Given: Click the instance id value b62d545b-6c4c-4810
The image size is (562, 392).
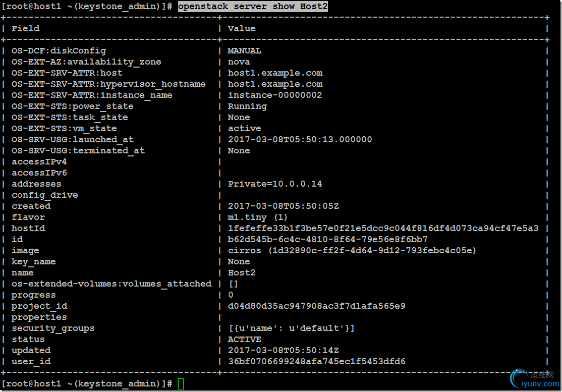Looking at the screenshot, I should point(327,239).
